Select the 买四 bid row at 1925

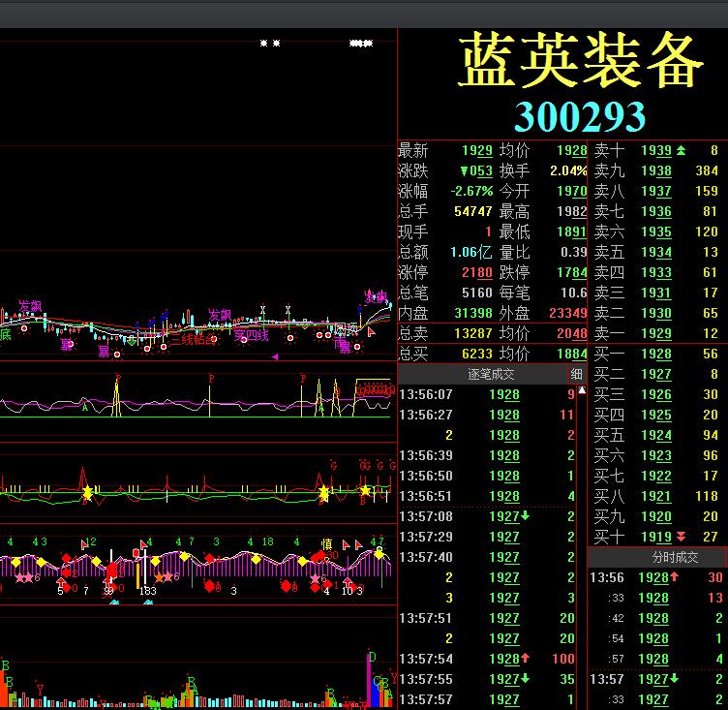(x=657, y=415)
